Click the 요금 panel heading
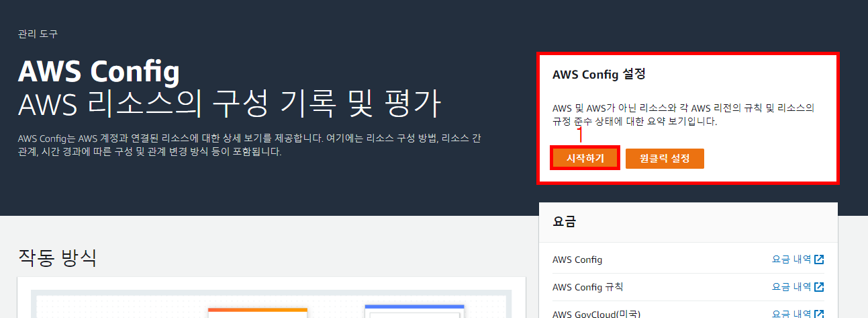 [564, 222]
